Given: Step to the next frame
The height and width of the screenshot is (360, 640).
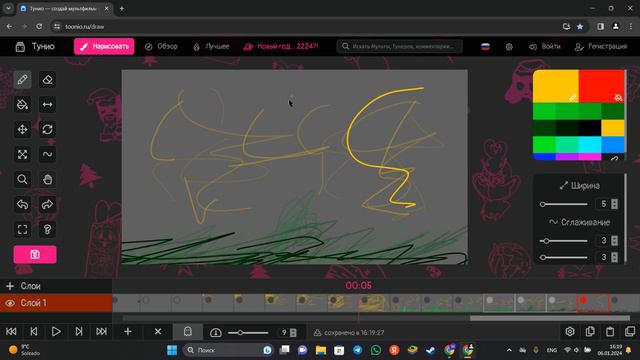Looking at the screenshot, I should tap(79, 331).
